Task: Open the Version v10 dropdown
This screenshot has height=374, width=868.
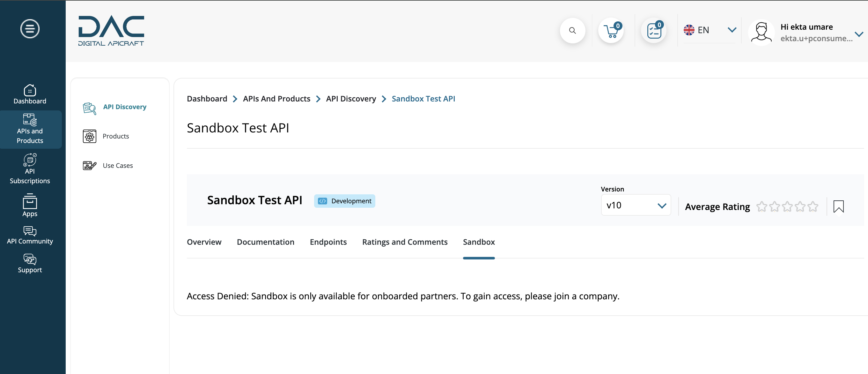Action: point(636,205)
